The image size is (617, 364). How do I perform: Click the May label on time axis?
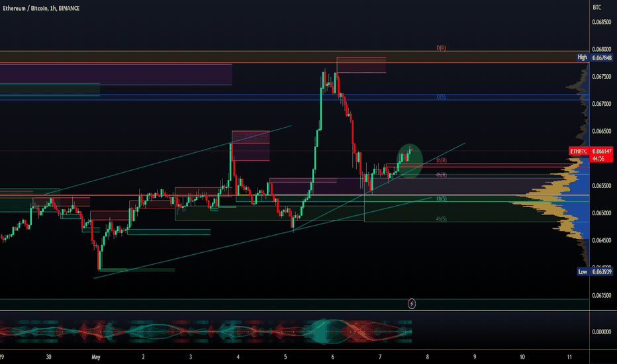point(95,357)
